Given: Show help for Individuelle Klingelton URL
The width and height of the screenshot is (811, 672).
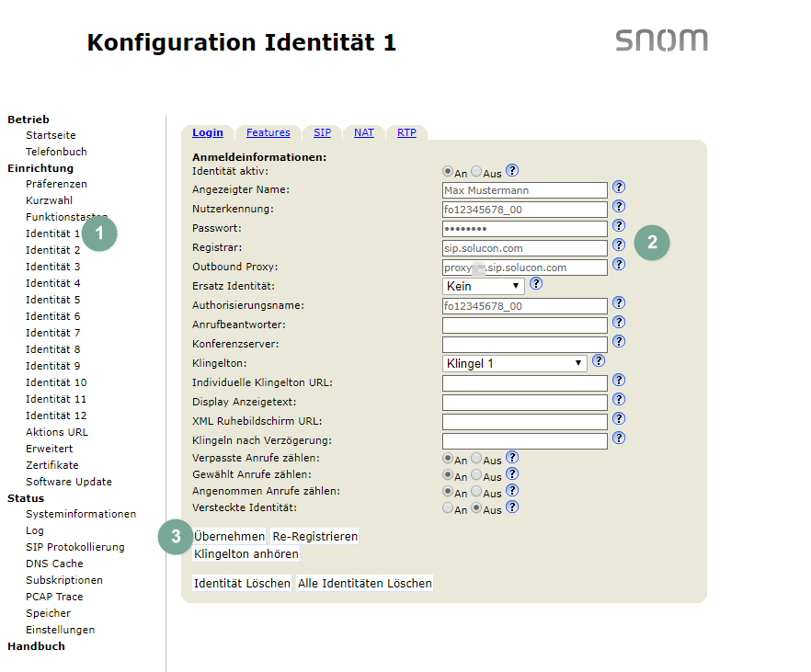Looking at the screenshot, I should pyautogui.click(x=619, y=380).
